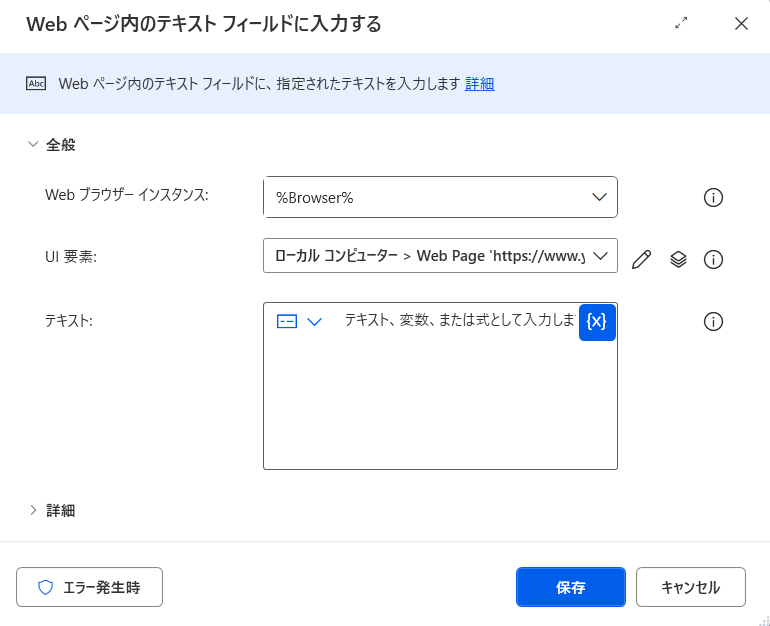Image resolution: width=770 pixels, height=626 pixels.
Task: Show info for Web ブラウザー インスタンス
Action: click(713, 197)
